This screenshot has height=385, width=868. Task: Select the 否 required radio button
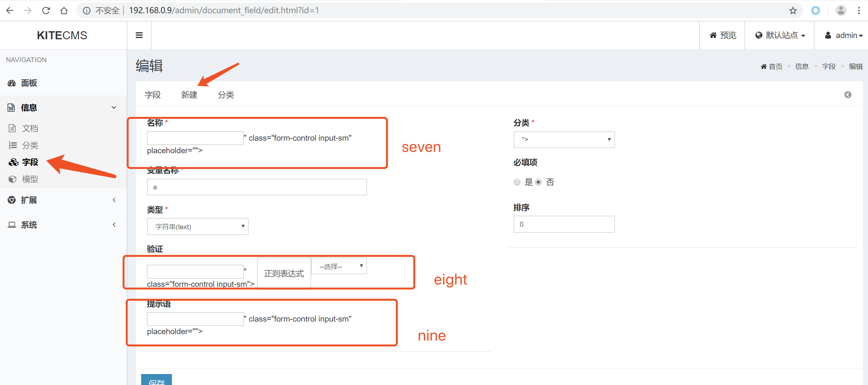pyautogui.click(x=538, y=182)
